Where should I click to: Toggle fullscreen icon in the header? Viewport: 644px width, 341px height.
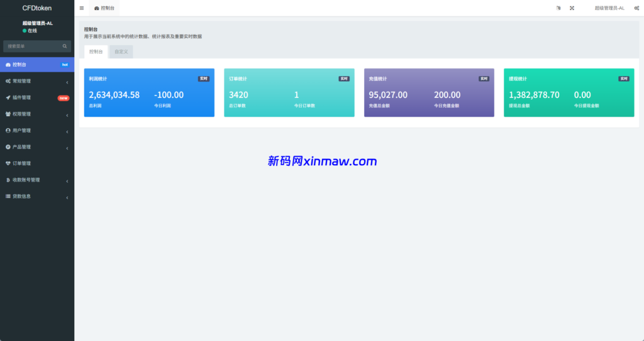[572, 8]
